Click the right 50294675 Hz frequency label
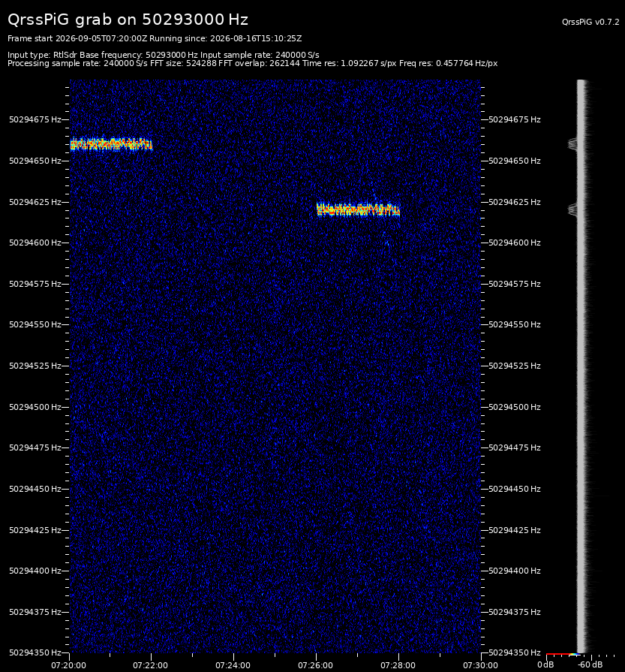The height and width of the screenshot is (672, 625). (x=515, y=119)
